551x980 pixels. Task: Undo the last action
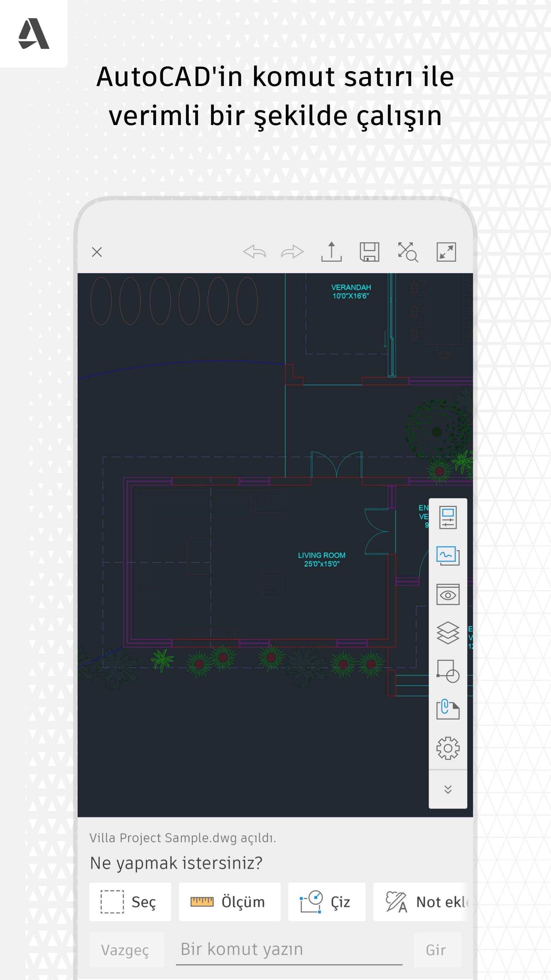coord(254,252)
